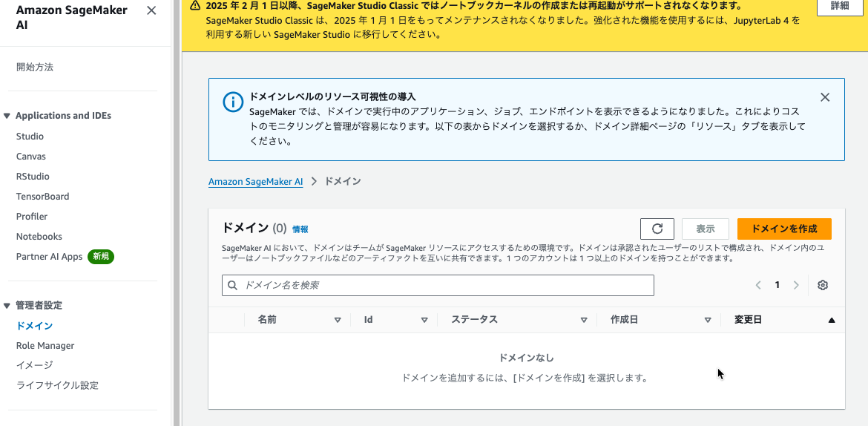The image size is (868, 426).
Task: Open ライフサイクル設定 in the sidebar
Action: 58,385
